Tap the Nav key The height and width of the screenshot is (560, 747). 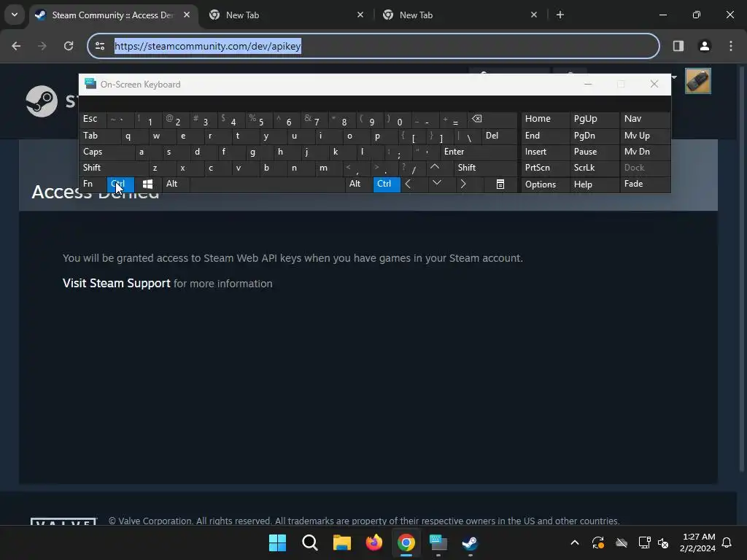(x=645, y=119)
